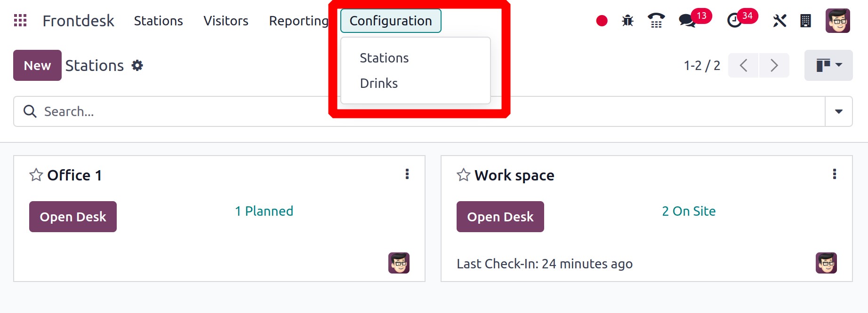Image resolution: width=868 pixels, height=313 pixels.
Task: Click the red recording indicator icon
Action: pos(602,21)
